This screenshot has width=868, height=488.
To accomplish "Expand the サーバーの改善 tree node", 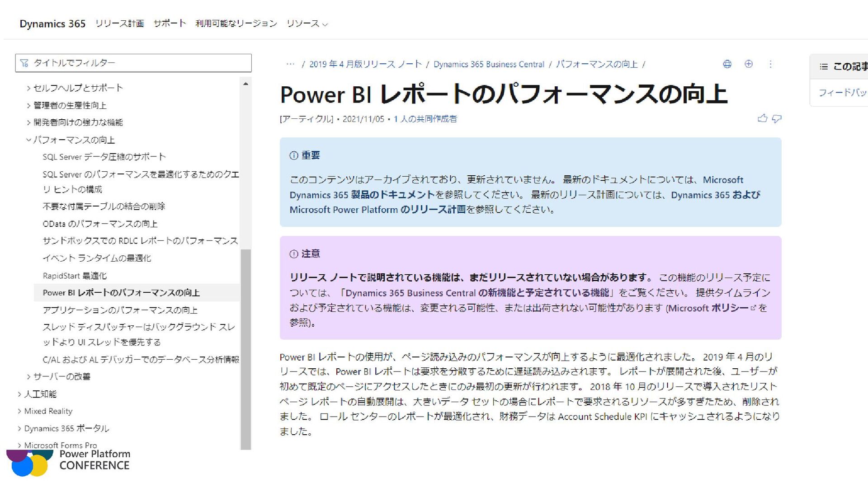I will tap(28, 376).
